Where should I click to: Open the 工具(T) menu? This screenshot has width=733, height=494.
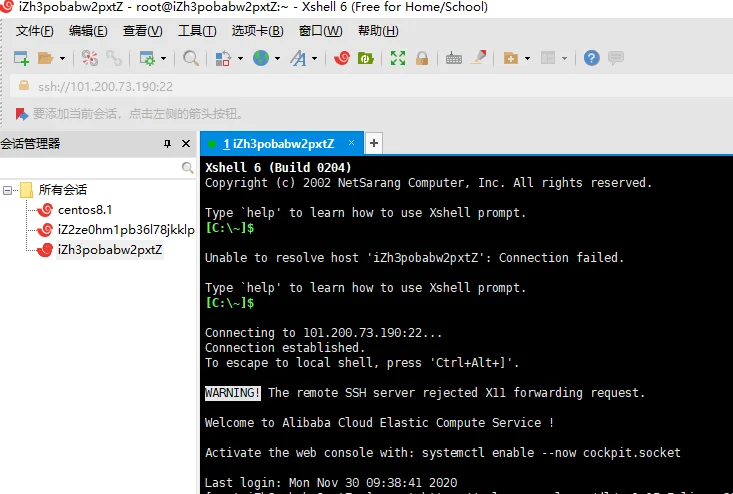click(x=197, y=31)
